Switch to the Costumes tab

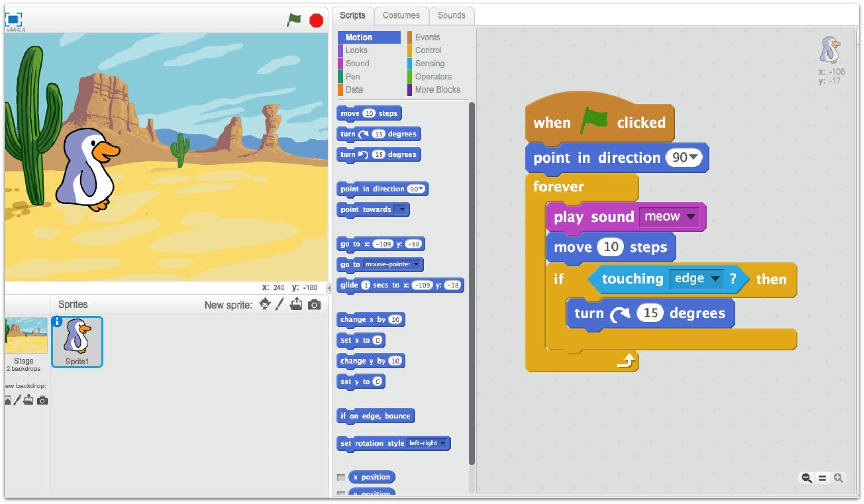point(401,15)
